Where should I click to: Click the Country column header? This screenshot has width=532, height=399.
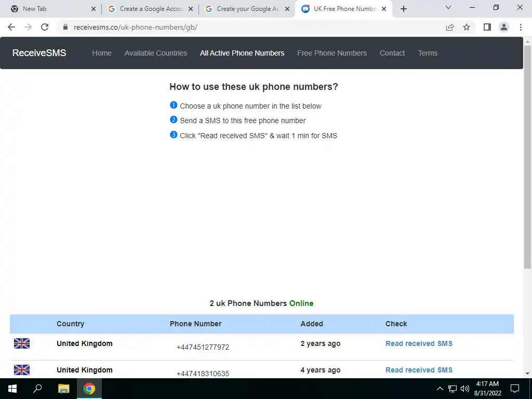(x=70, y=324)
